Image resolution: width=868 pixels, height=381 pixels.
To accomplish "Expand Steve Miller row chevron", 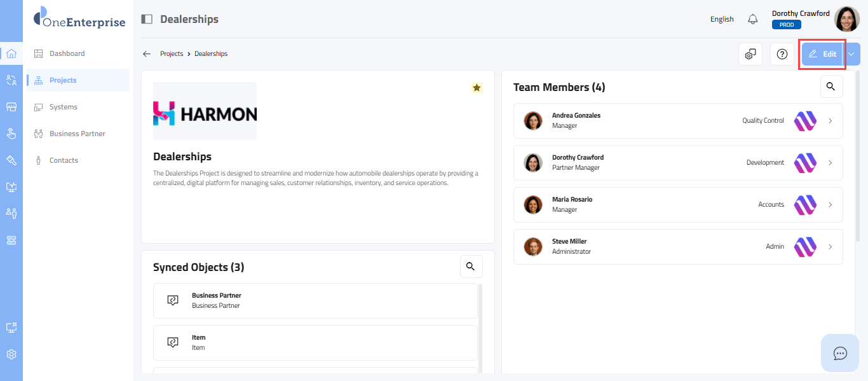I will (x=830, y=247).
